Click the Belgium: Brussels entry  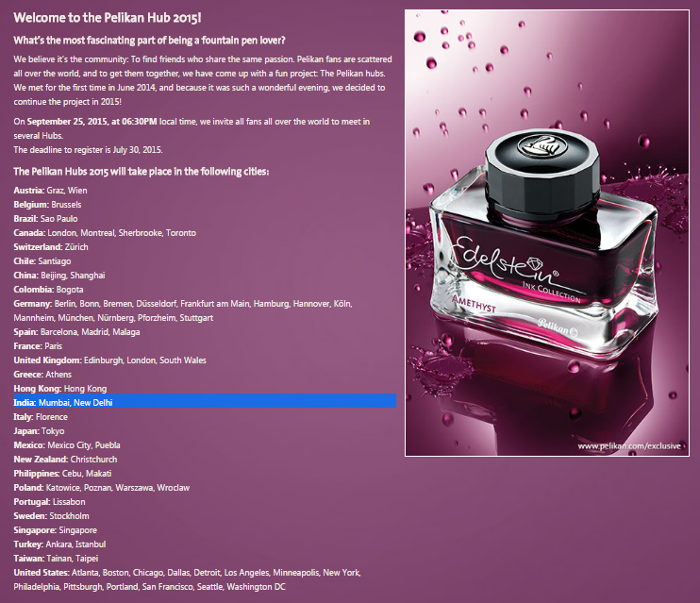coord(47,204)
